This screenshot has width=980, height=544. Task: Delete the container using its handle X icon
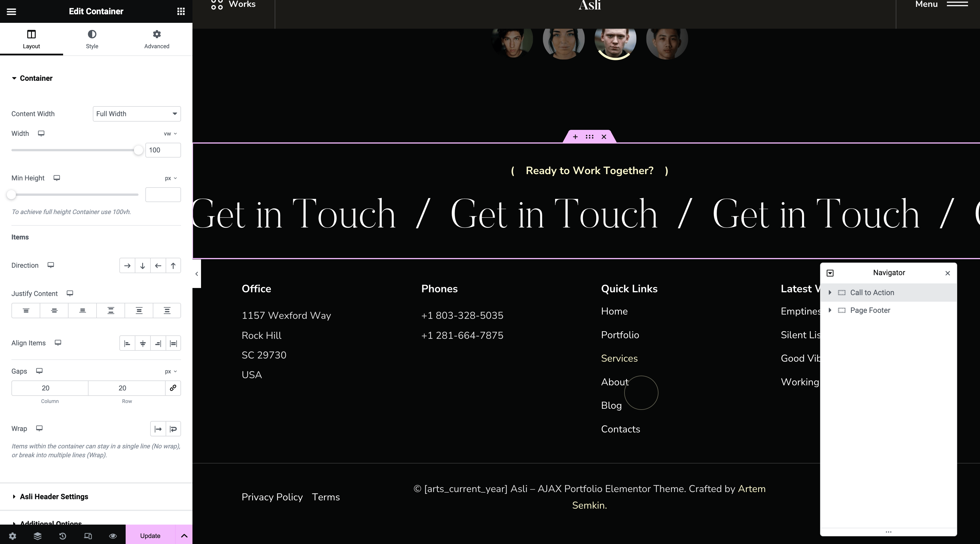tap(604, 137)
